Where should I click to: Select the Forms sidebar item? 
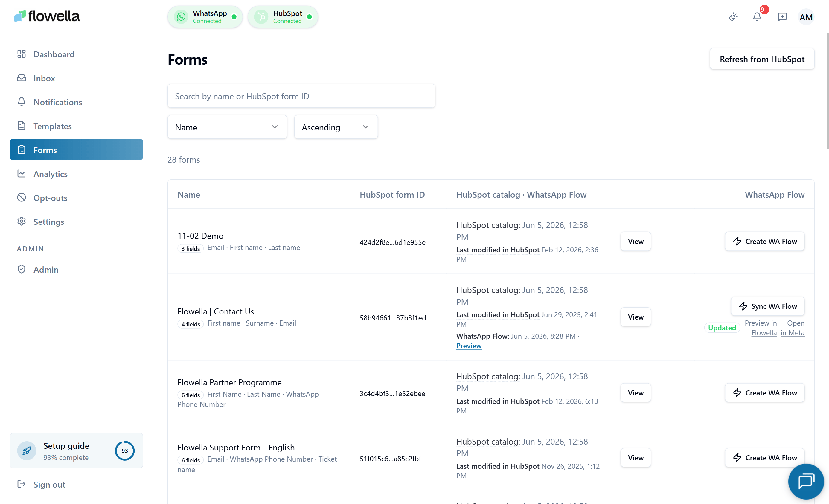(76, 150)
